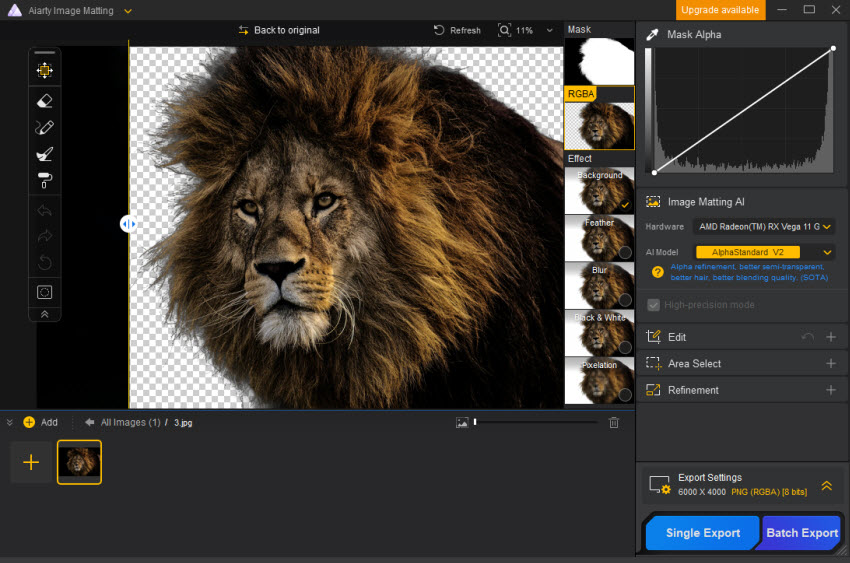The image size is (850, 563).
Task: Click Back to original
Action: coord(279,30)
